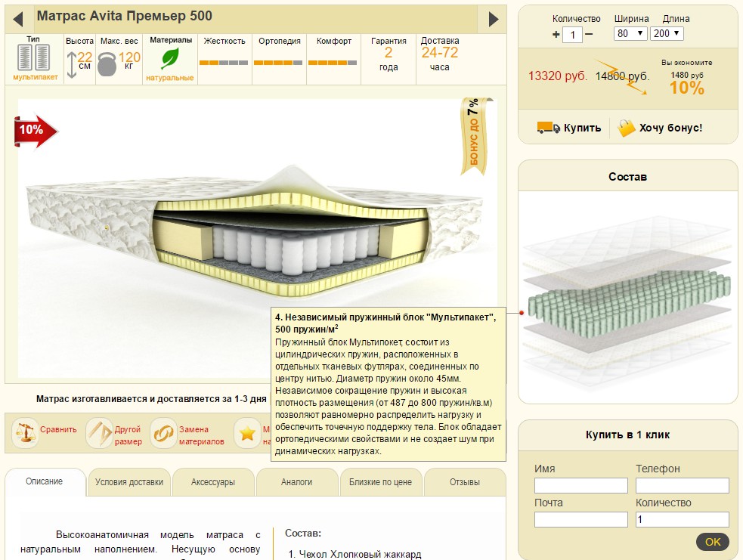Submit one-click order with OK button
The width and height of the screenshot is (743, 560).
coord(712,542)
